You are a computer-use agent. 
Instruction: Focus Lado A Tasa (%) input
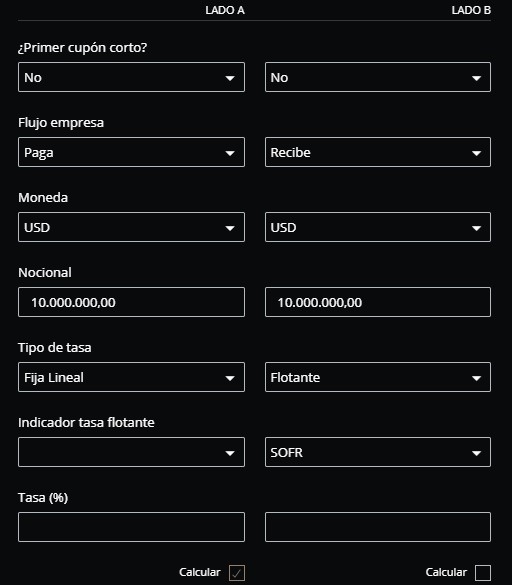(x=131, y=527)
